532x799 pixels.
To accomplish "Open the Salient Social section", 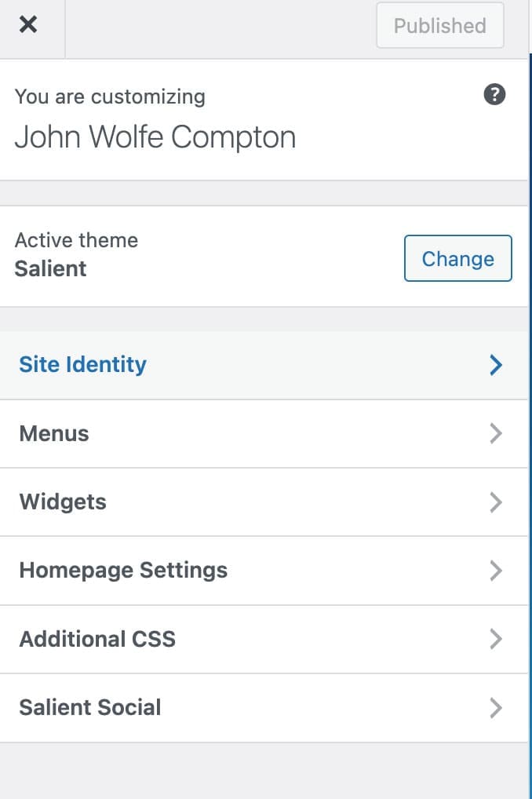I will [90, 707].
